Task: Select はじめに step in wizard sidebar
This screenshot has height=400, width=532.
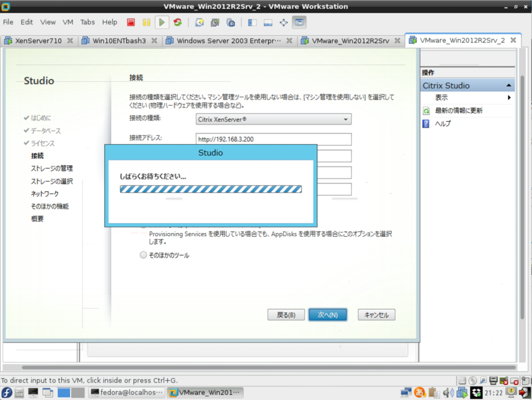Action: (41, 118)
